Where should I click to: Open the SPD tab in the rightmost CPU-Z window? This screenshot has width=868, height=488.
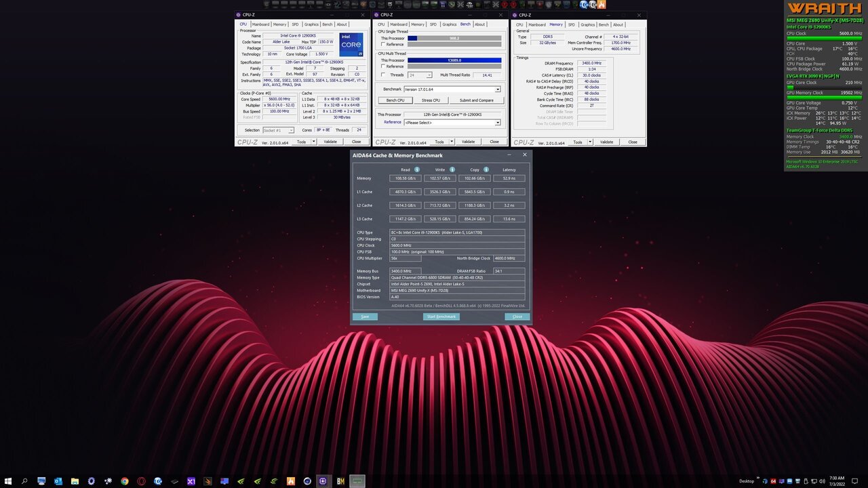tap(571, 24)
